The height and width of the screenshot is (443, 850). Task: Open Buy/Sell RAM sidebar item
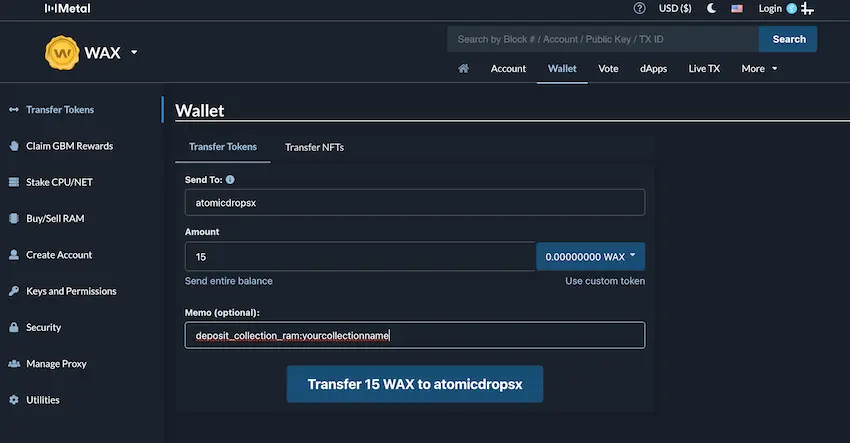[55, 219]
